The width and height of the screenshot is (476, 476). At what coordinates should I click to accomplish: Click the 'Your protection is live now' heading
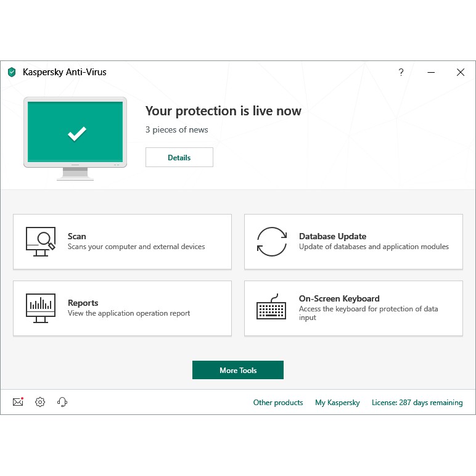(223, 111)
